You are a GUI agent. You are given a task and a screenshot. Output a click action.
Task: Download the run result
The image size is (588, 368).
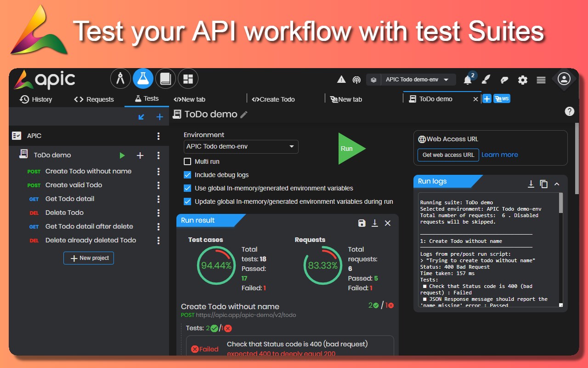(375, 223)
